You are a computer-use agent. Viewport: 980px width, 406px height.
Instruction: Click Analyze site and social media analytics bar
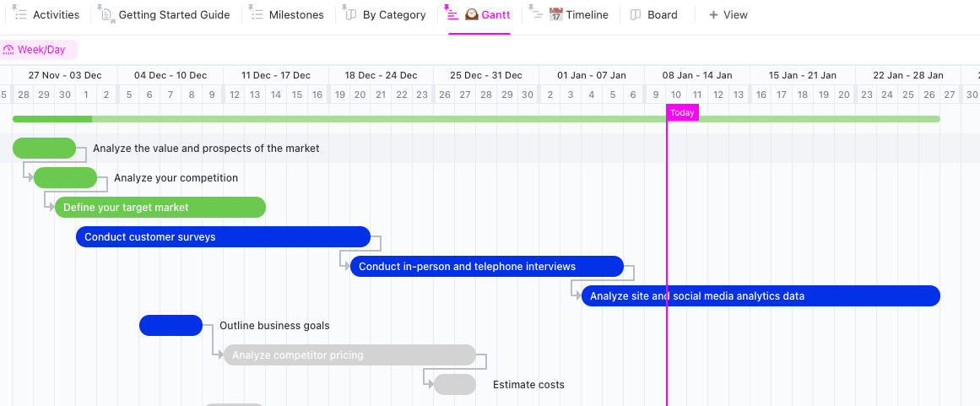click(x=760, y=295)
